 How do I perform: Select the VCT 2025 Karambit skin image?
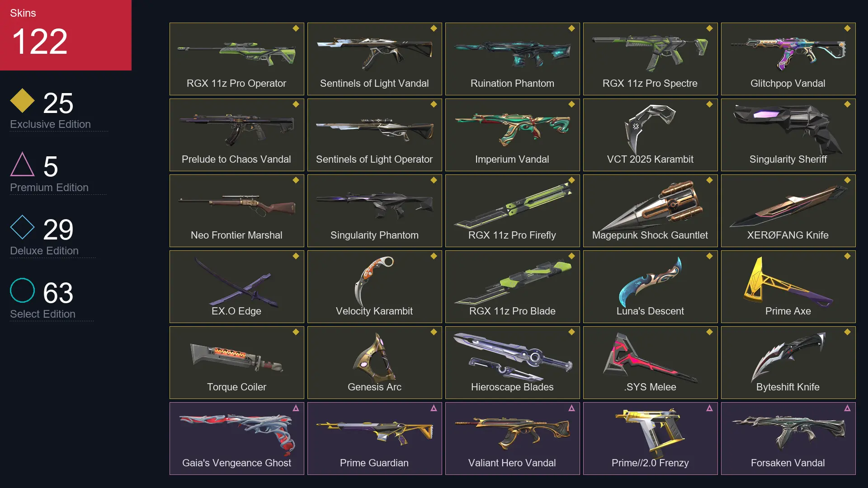click(650, 129)
